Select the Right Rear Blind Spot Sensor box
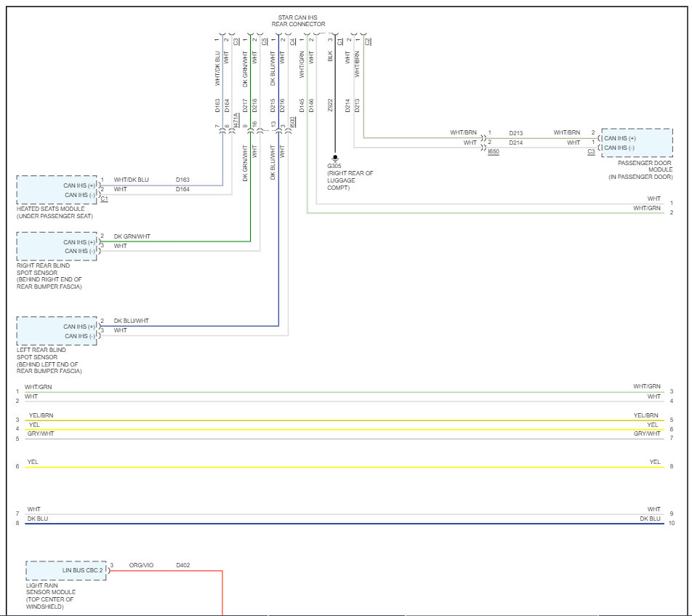 click(x=57, y=247)
